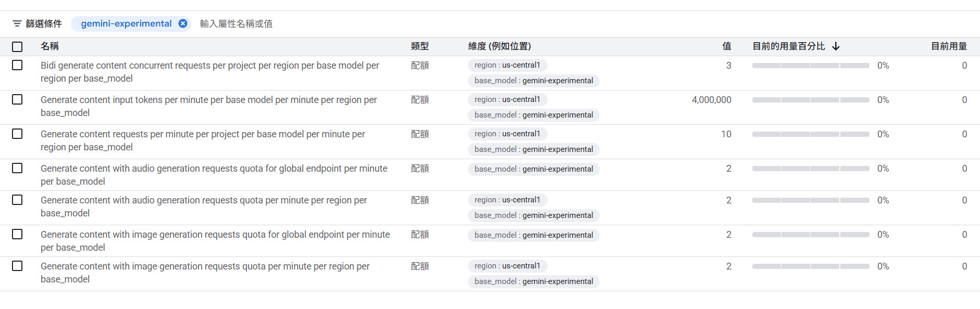
Task: Toggle the select-all checkbox in the header
Action: tap(17, 47)
